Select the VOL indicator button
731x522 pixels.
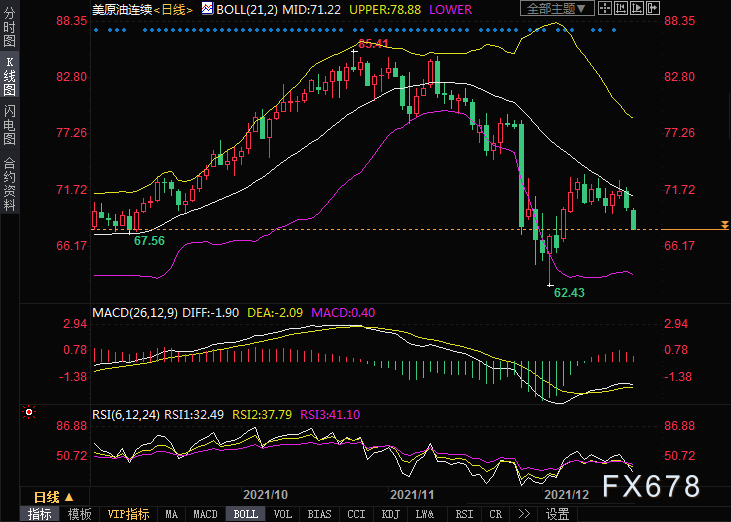click(x=283, y=514)
